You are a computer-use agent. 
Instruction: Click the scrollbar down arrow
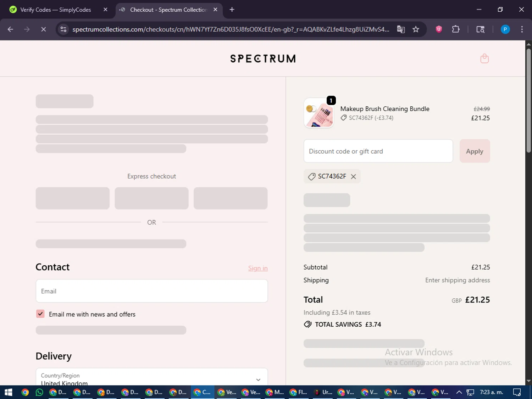click(x=528, y=381)
